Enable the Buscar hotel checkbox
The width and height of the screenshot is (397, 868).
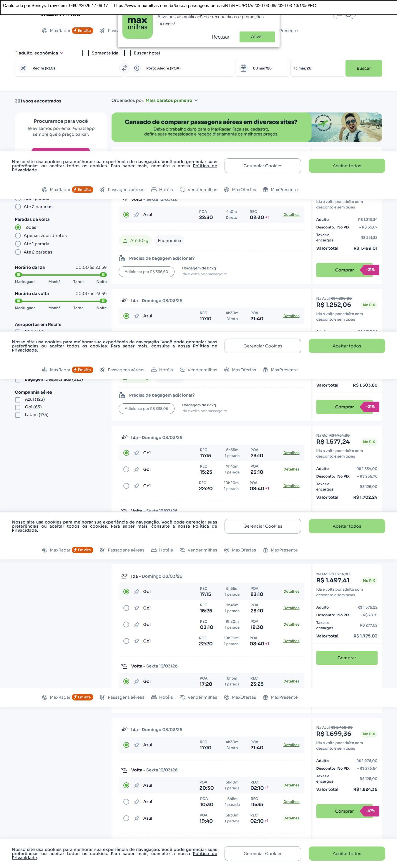[128, 53]
